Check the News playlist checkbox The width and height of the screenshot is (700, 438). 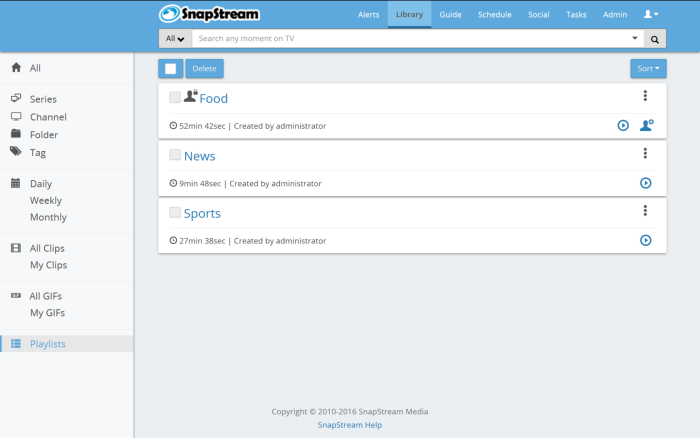175,155
